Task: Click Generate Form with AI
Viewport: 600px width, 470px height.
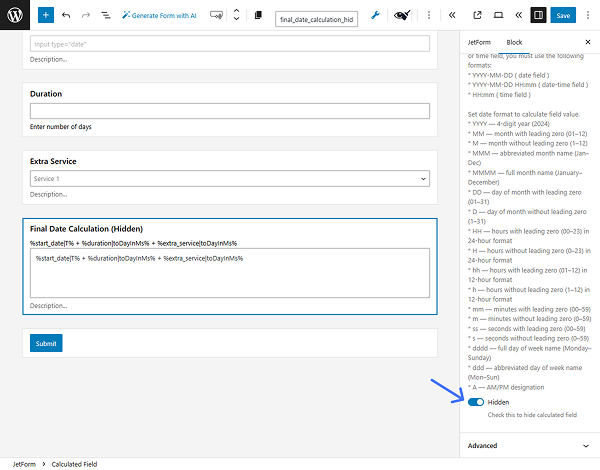Action: coord(159,15)
